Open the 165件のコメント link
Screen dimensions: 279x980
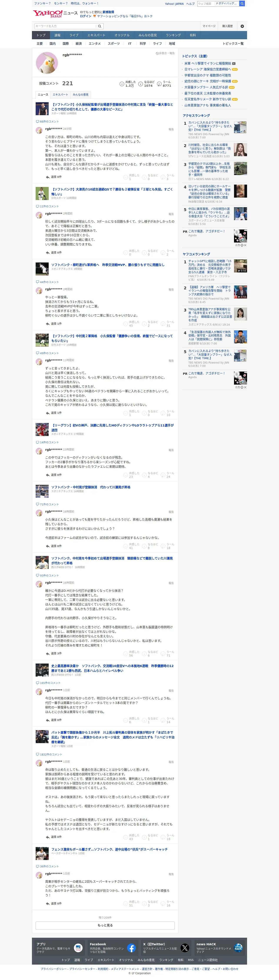pos(50,683)
